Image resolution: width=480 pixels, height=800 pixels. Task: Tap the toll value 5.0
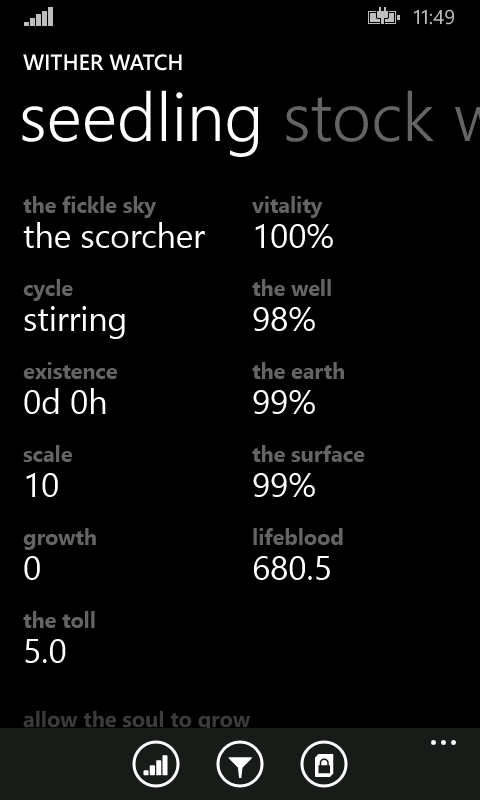[45, 652]
